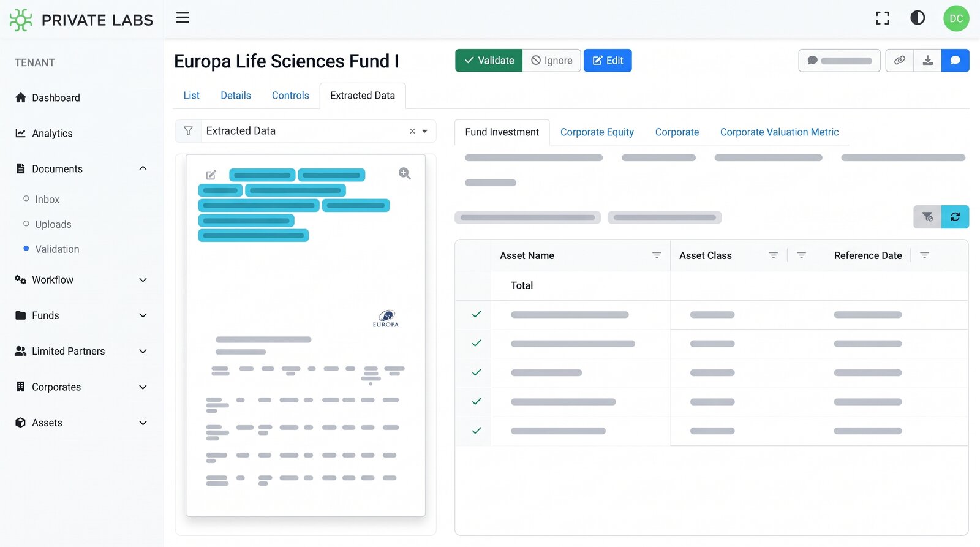The width and height of the screenshot is (980, 547).
Task: Enter fullscreen mode
Action: point(882,18)
